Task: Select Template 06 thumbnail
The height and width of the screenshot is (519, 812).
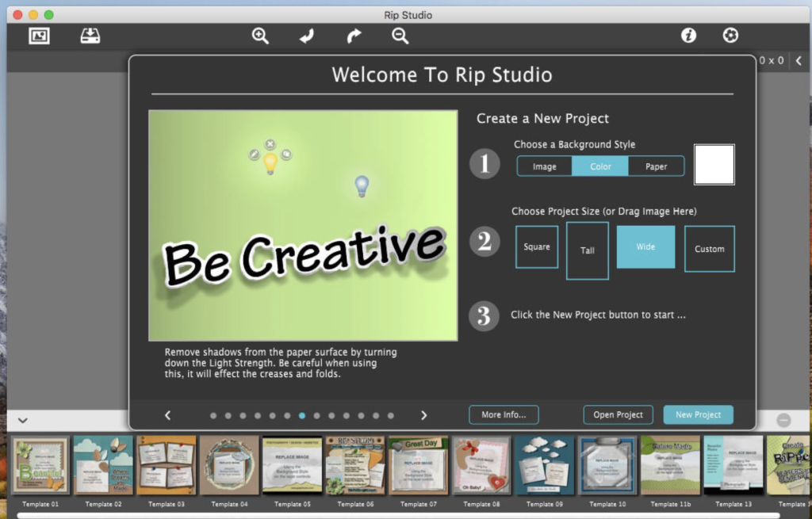Action: coord(355,466)
